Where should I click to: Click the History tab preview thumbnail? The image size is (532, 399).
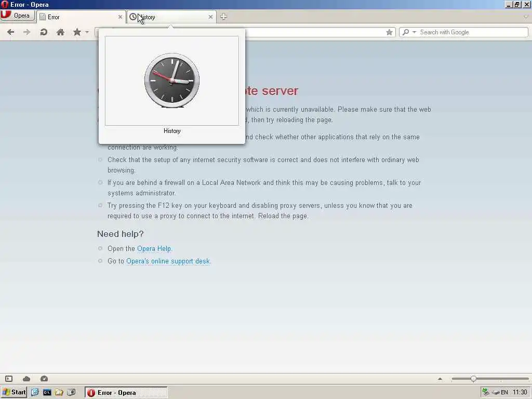point(172,81)
